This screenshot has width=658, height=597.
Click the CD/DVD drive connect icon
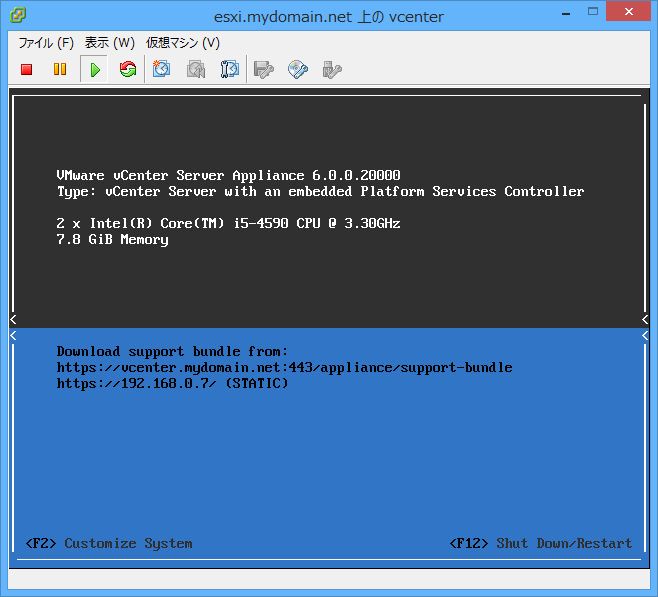[x=298, y=70]
